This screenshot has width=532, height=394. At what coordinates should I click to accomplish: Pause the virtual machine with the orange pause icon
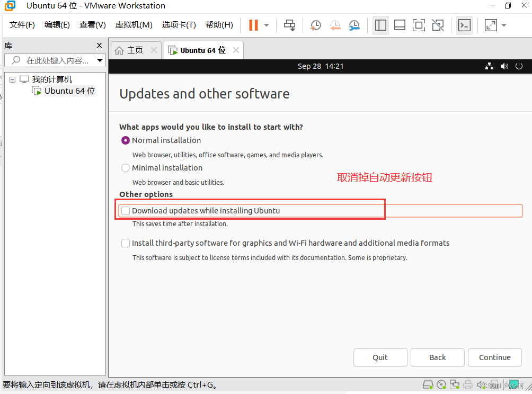click(x=253, y=25)
